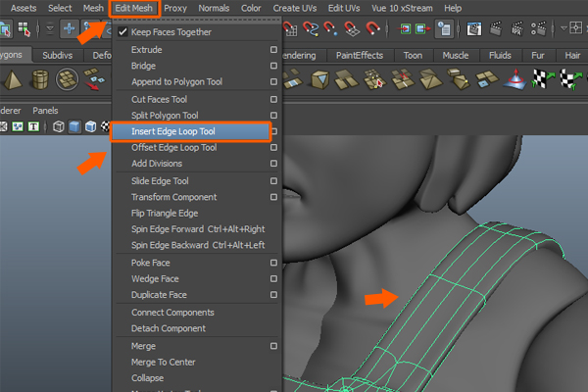Open the Bridge options box
The image size is (588, 392).
[x=273, y=66]
